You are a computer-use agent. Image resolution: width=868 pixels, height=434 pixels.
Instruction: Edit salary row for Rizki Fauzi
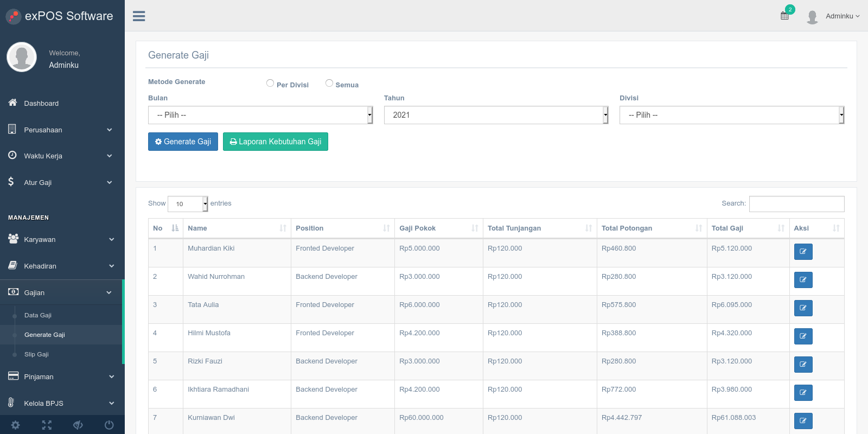tap(803, 365)
